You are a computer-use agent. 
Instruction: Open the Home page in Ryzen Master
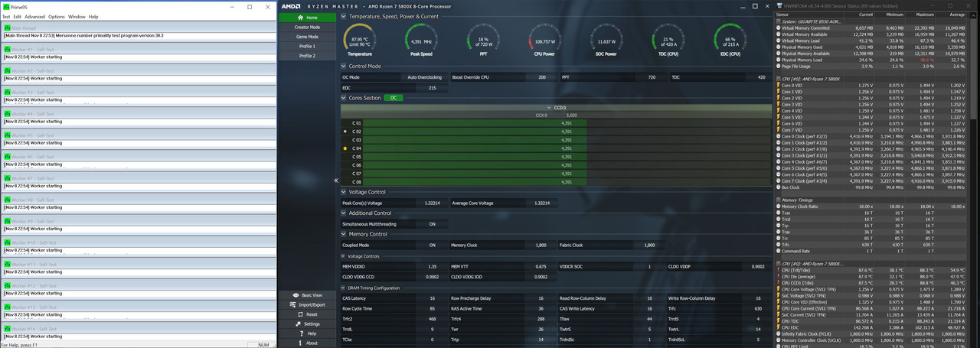pos(307,17)
